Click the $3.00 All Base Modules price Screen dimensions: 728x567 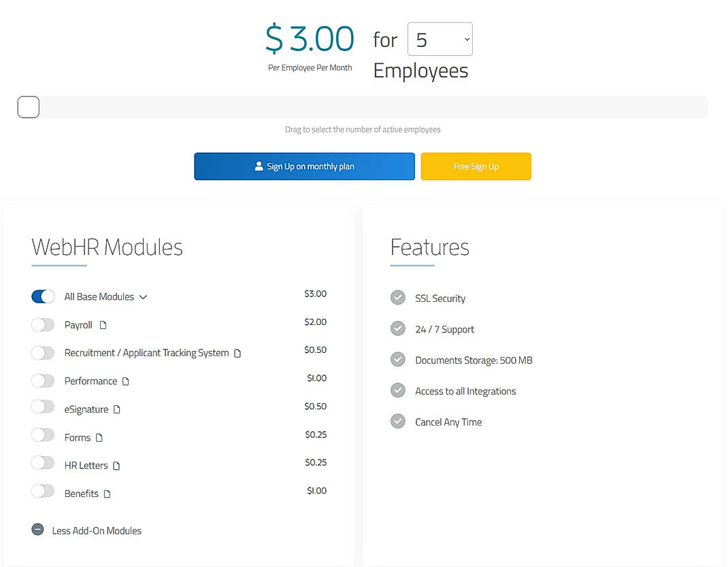point(315,294)
